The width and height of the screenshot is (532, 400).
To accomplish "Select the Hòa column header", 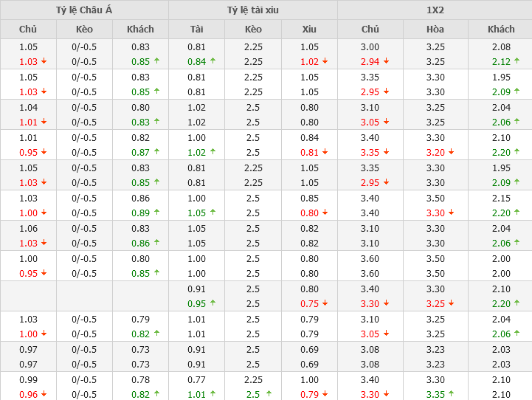I will [435, 29].
